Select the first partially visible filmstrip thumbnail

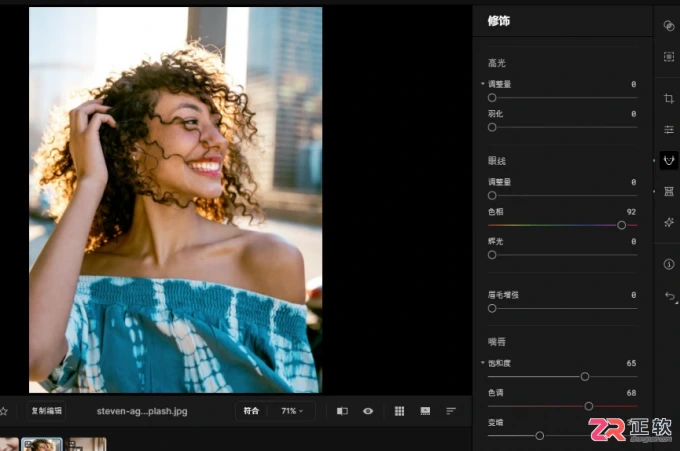tap(9, 444)
